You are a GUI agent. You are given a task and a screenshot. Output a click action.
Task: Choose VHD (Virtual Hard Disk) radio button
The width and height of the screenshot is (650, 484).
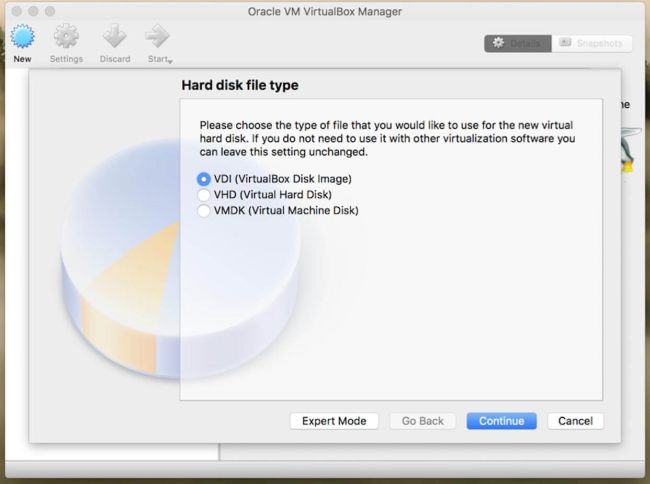pos(204,195)
